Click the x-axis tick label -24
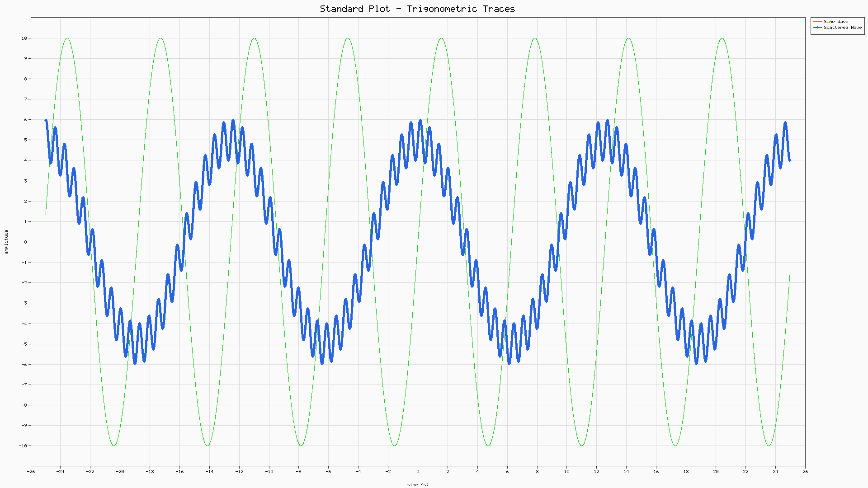This screenshot has width=868, height=488. pyautogui.click(x=60, y=472)
